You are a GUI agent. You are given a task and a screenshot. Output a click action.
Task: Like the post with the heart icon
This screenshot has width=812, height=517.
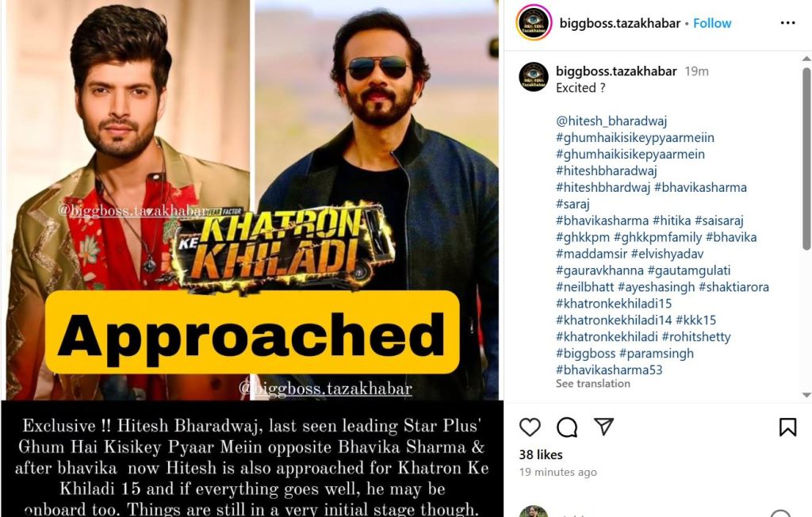pyautogui.click(x=530, y=427)
